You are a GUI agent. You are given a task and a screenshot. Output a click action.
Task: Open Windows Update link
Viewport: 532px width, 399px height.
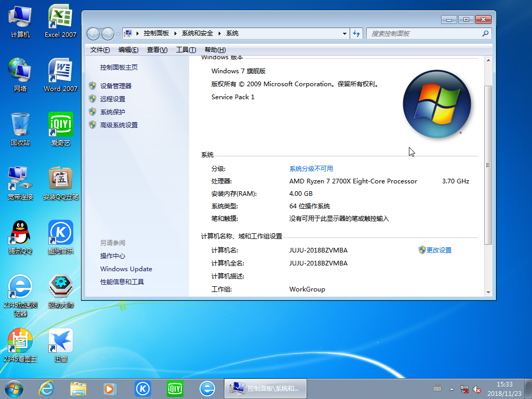[126, 269]
